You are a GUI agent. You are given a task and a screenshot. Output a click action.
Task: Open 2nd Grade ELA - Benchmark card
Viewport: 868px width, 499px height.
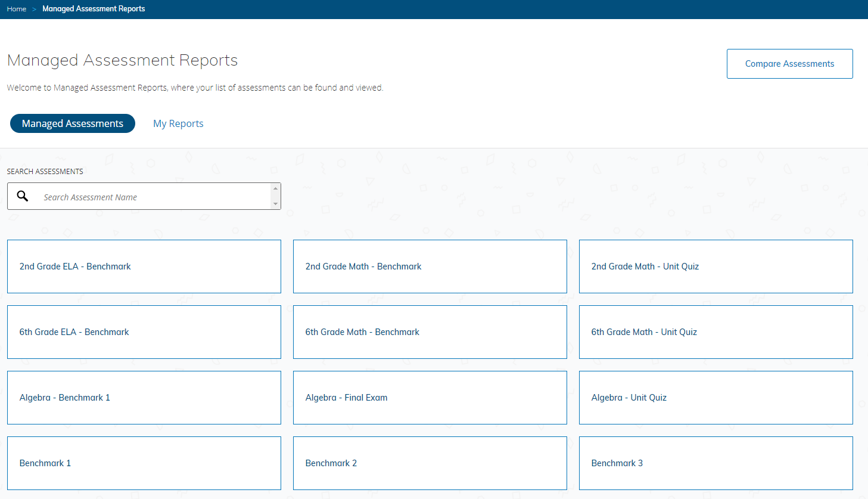pyautogui.click(x=144, y=266)
